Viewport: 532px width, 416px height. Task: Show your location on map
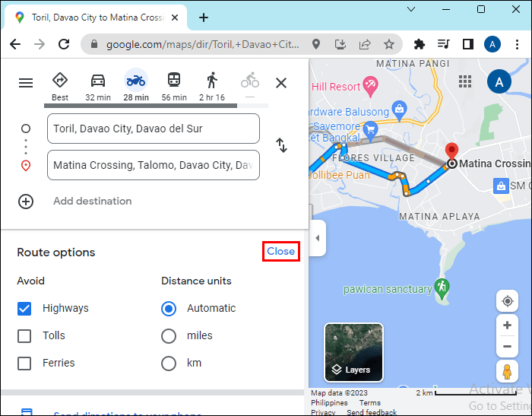[x=507, y=301]
